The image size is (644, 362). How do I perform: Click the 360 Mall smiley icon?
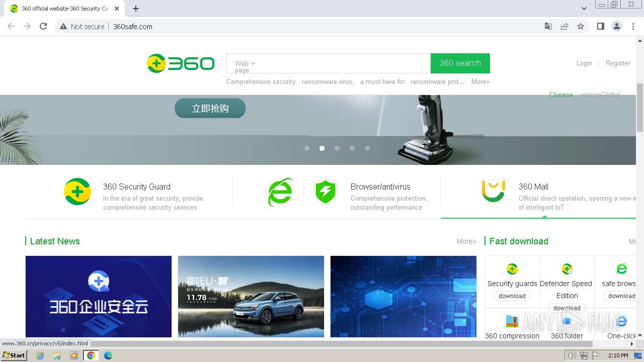pyautogui.click(x=493, y=191)
